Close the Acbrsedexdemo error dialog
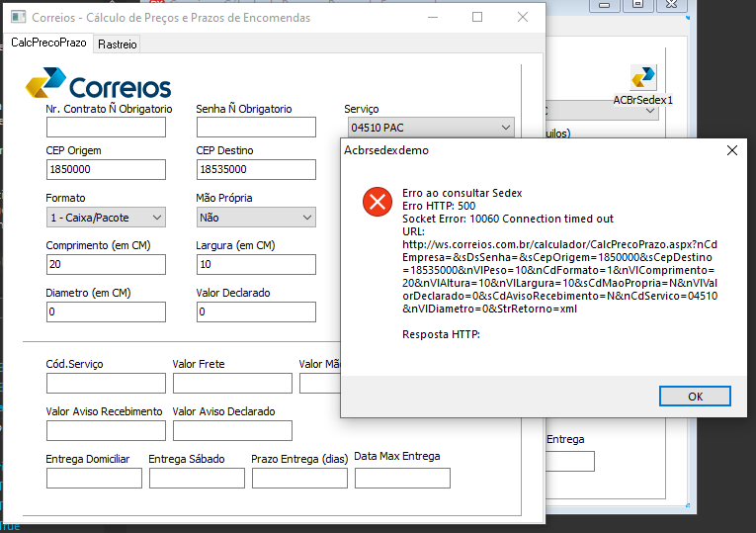The height and width of the screenshot is (533, 756). 732,150
